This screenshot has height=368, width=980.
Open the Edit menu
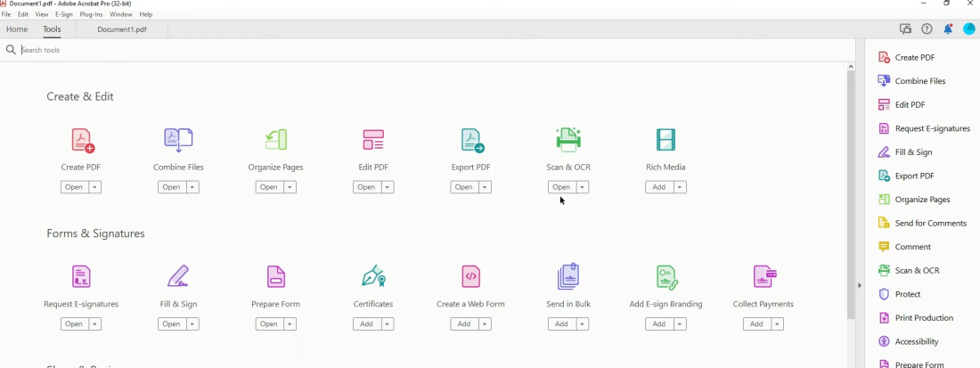tap(23, 13)
